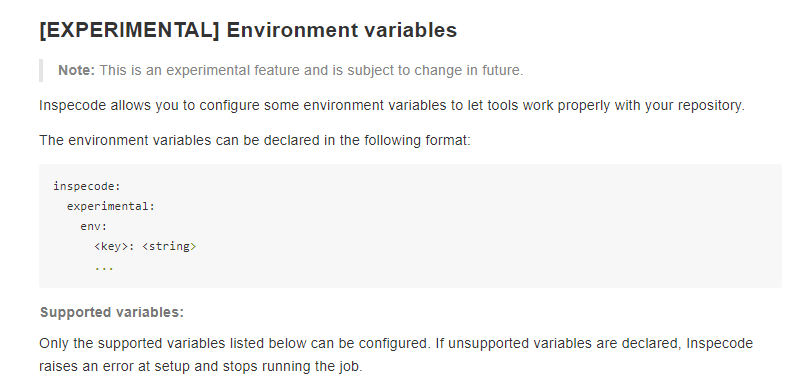Click the <string> placeholder in code

coord(169,247)
